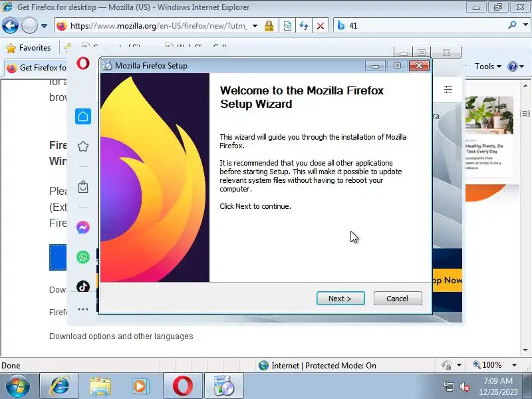
Task: Open Opera bookmarks star icon
Action: [x=83, y=146]
